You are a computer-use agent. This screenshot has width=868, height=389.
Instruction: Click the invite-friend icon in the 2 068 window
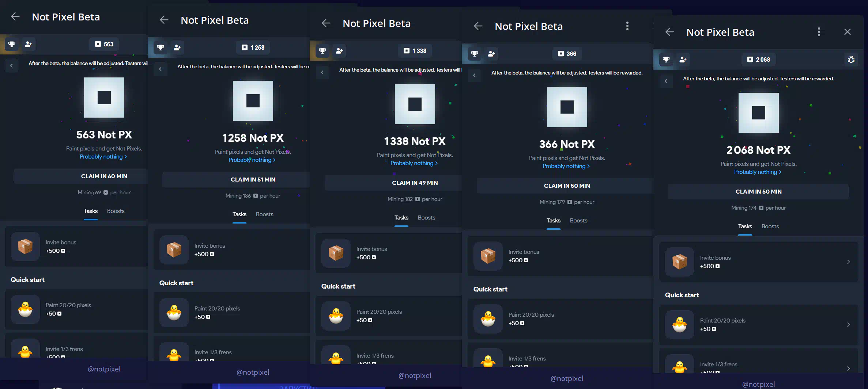683,60
